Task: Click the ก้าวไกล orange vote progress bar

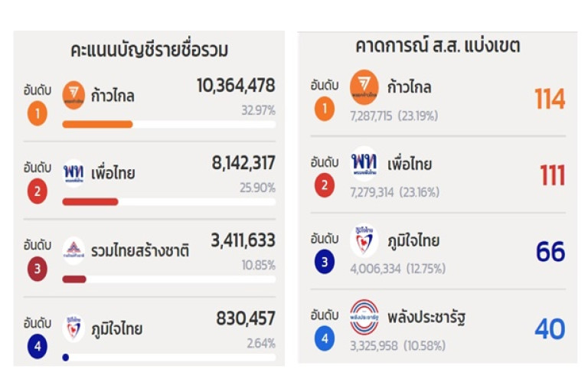Action: [x=97, y=124]
